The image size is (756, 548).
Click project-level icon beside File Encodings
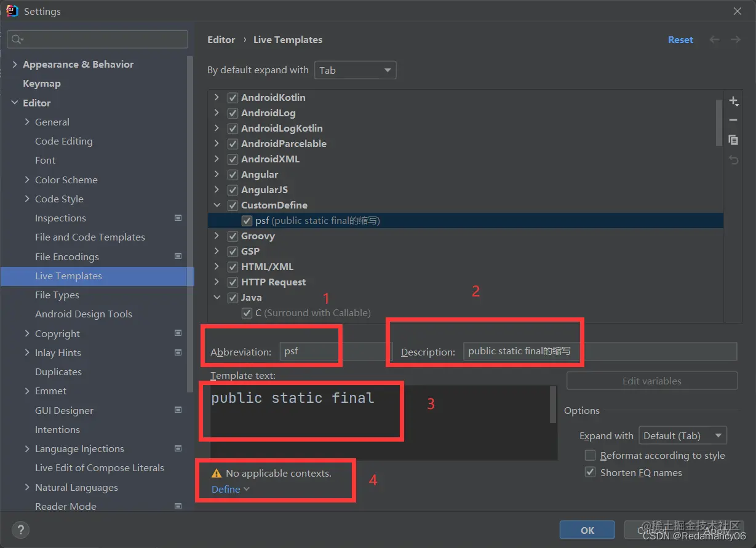pyautogui.click(x=178, y=256)
